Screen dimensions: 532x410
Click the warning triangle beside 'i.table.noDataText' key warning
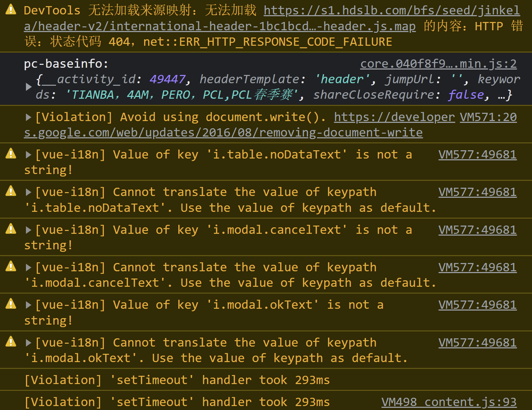point(10,153)
